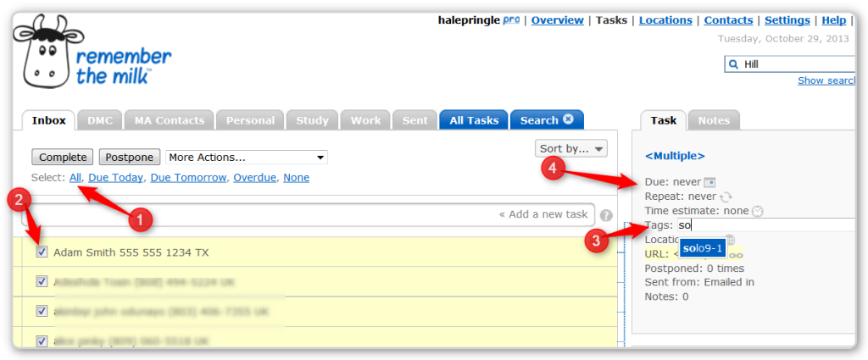868x360 pixels.
Task: Click the Postpone button
Action: 130,158
